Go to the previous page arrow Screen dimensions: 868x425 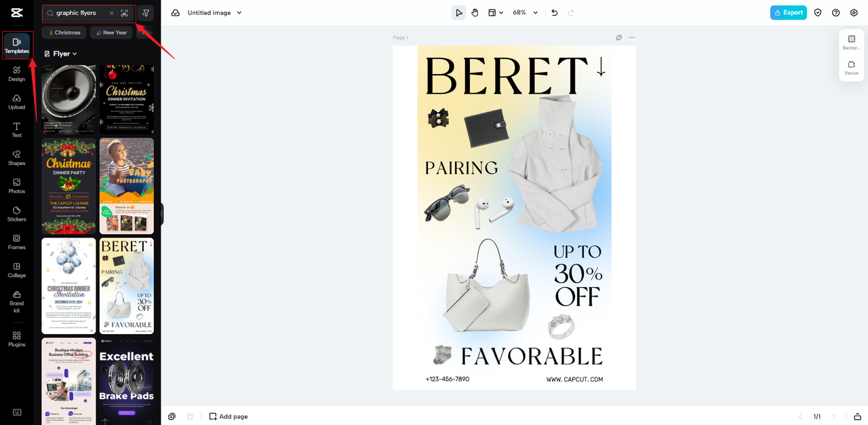[800, 416]
